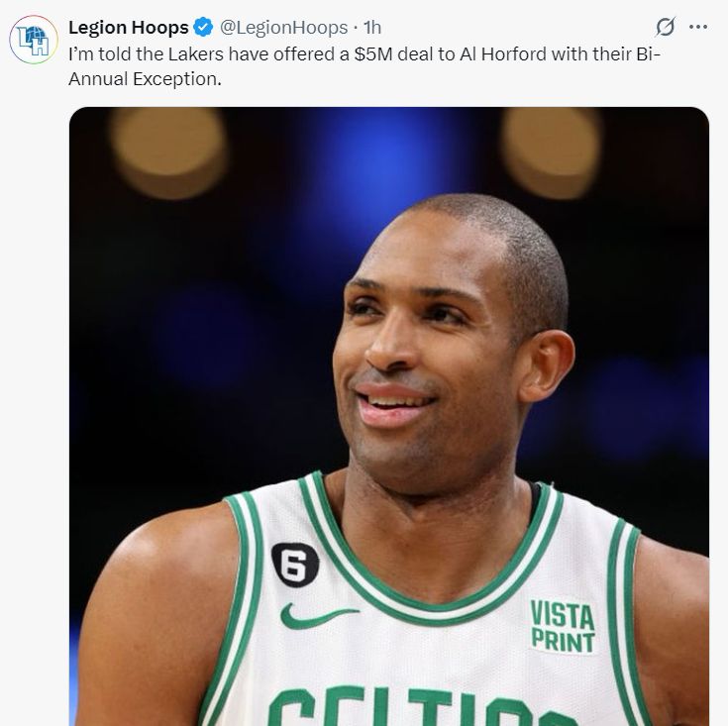Click the blue verified badge
Viewport: 728px width, 726px height.
pyautogui.click(x=203, y=27)
